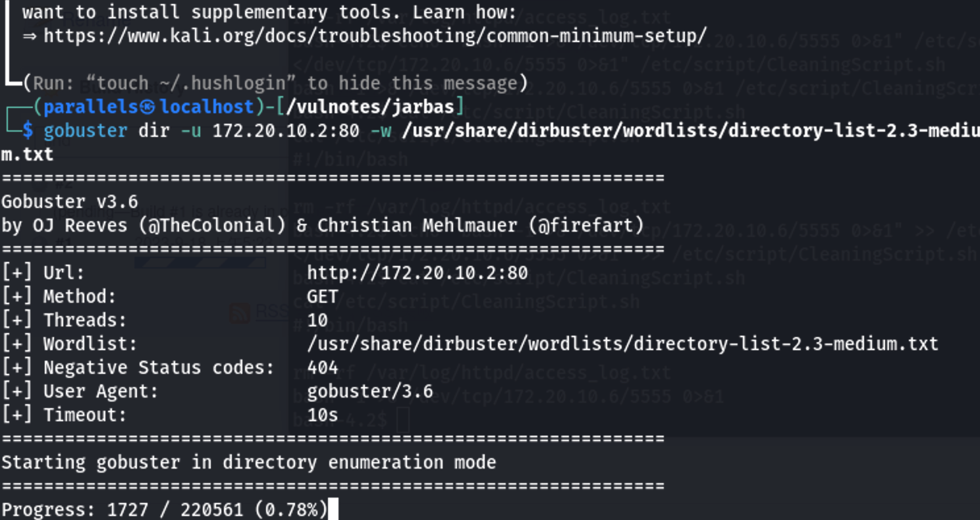This screenshot has width=980, height=520.
Task: Click the '404' Negative Status codes value
Action: tap(323, 367)
